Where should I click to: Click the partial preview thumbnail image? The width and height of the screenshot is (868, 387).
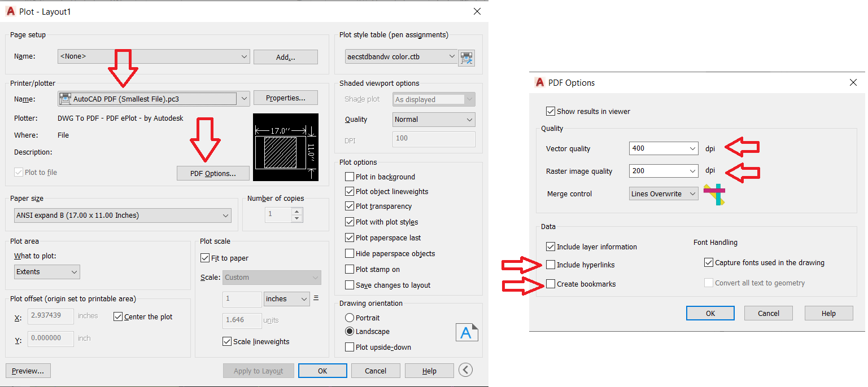[286, 147]
